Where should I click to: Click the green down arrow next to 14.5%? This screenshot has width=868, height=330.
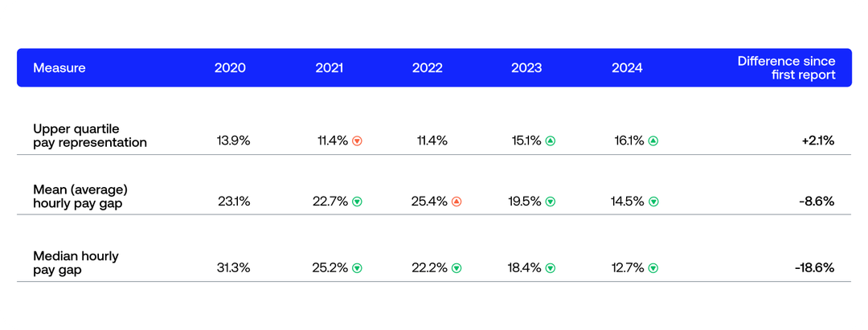click(653, 202)
